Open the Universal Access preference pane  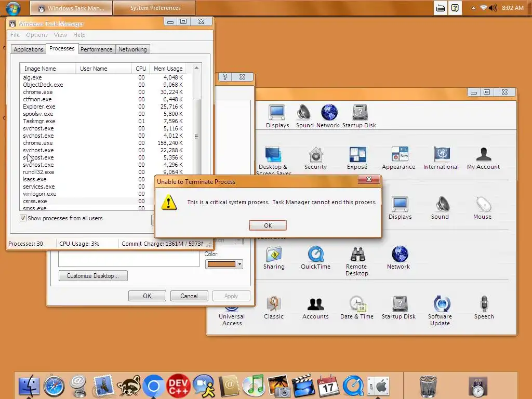(232, 315)
